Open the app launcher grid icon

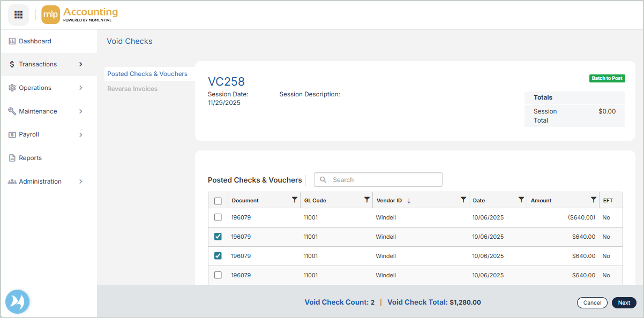(x=18, y=14)
